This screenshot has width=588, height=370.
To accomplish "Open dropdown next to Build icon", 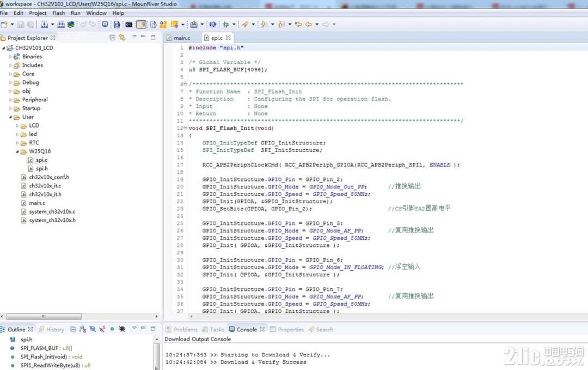I will click(x=52, y=25).
